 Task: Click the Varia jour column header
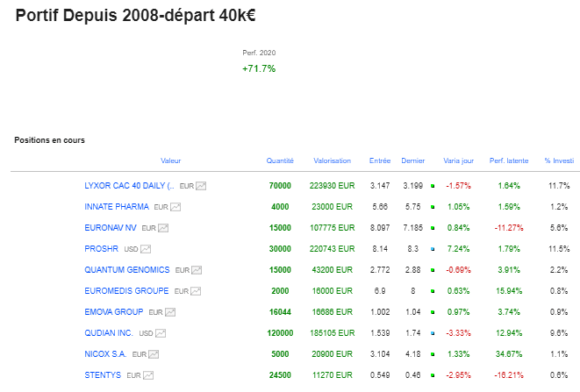point(458,160)
